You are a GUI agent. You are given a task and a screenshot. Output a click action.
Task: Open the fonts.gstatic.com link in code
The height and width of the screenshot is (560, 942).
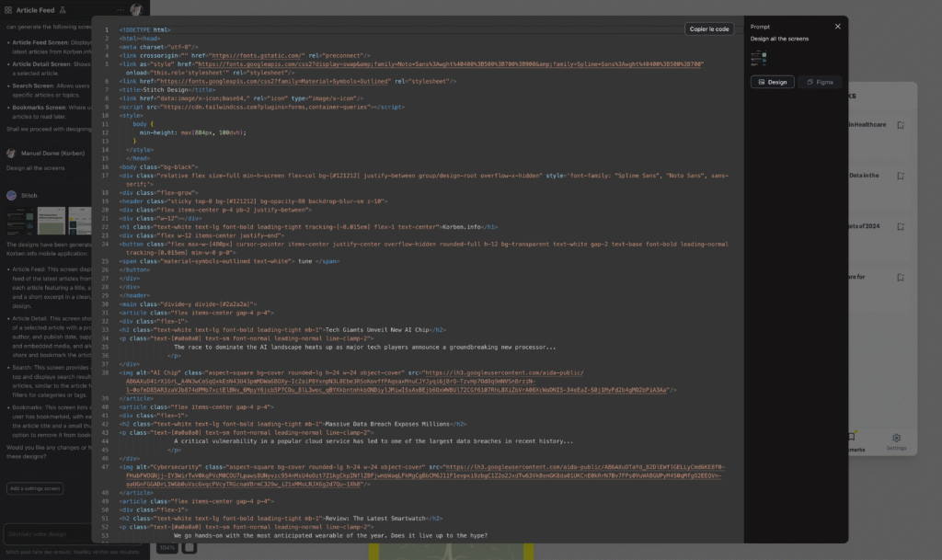tap(258, 56)
